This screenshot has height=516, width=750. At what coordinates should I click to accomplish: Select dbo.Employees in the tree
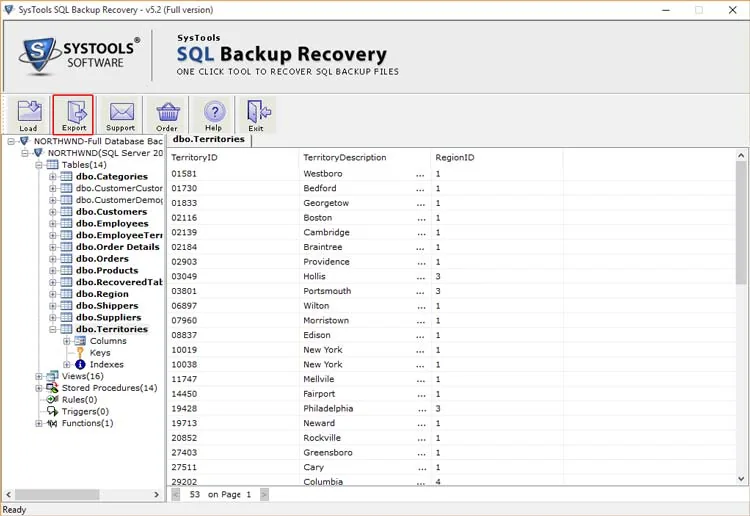pyautogui.click(x=112, y=223)
